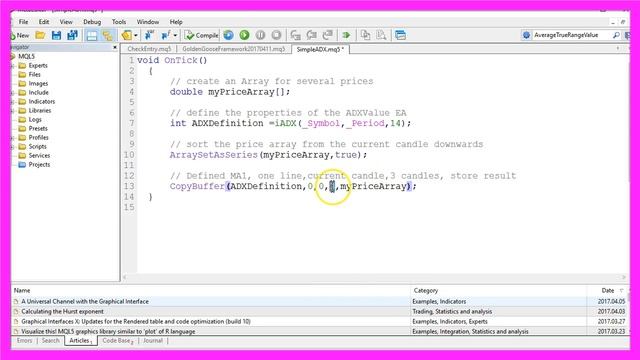
Task: Click the pause debugging icon
Action: coord(260,36)
